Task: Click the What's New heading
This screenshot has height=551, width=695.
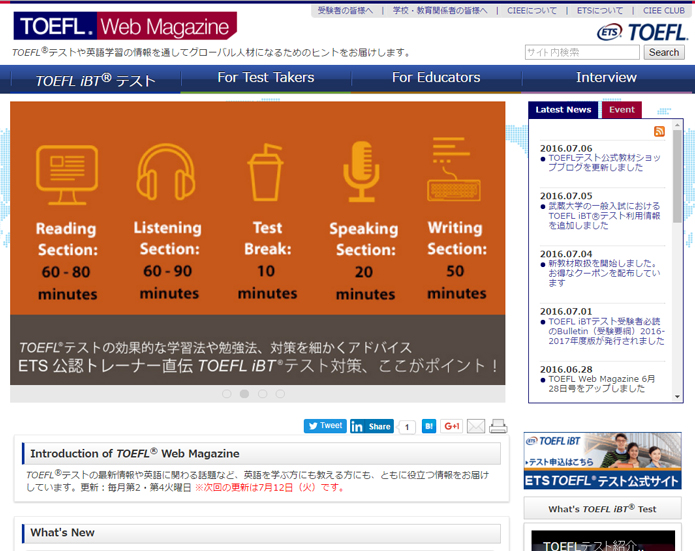Action: (62, 532)
